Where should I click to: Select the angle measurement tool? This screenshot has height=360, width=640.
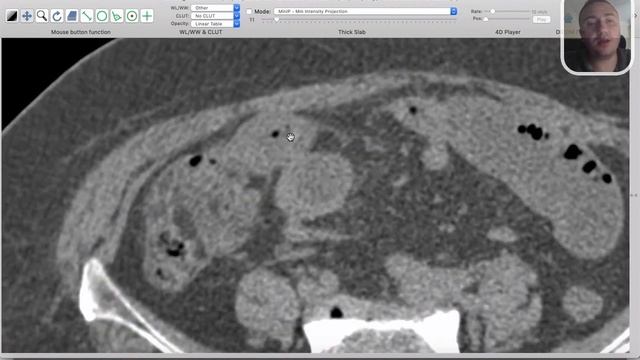point(117,16)
